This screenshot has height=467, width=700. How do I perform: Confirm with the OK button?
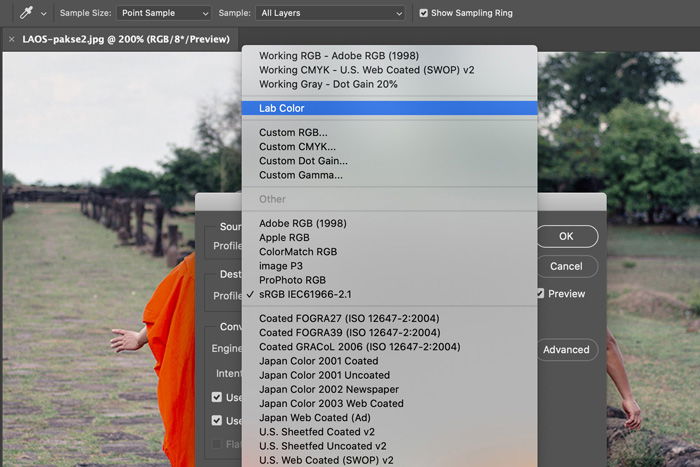click(567, 236)
